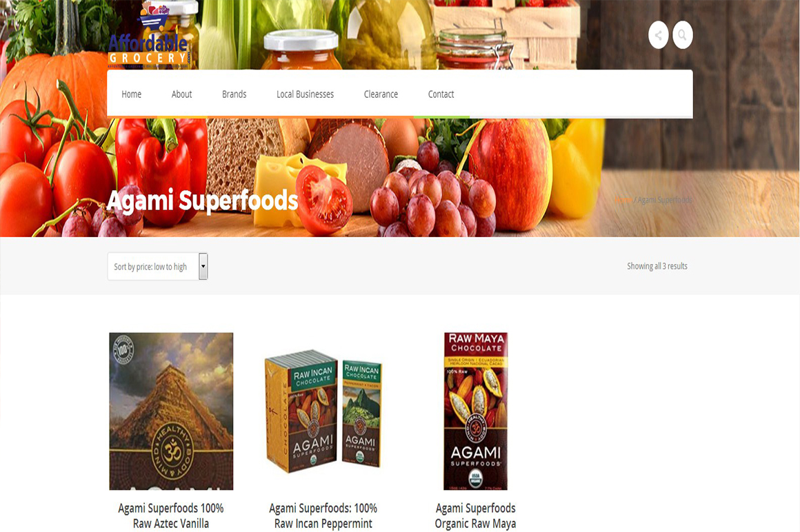Open the Raw Incan Peppermint product image
Viewport: 800px width, 532px height.
(x=323, y=411)
